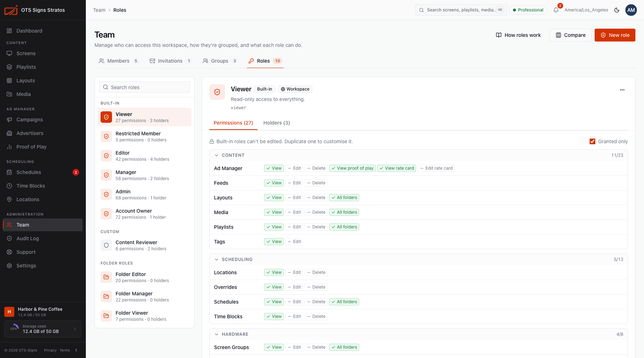Collapse the SCHEDULING permissions section
Viewport: 644px width, 358px height.
(x=216, y=260)
